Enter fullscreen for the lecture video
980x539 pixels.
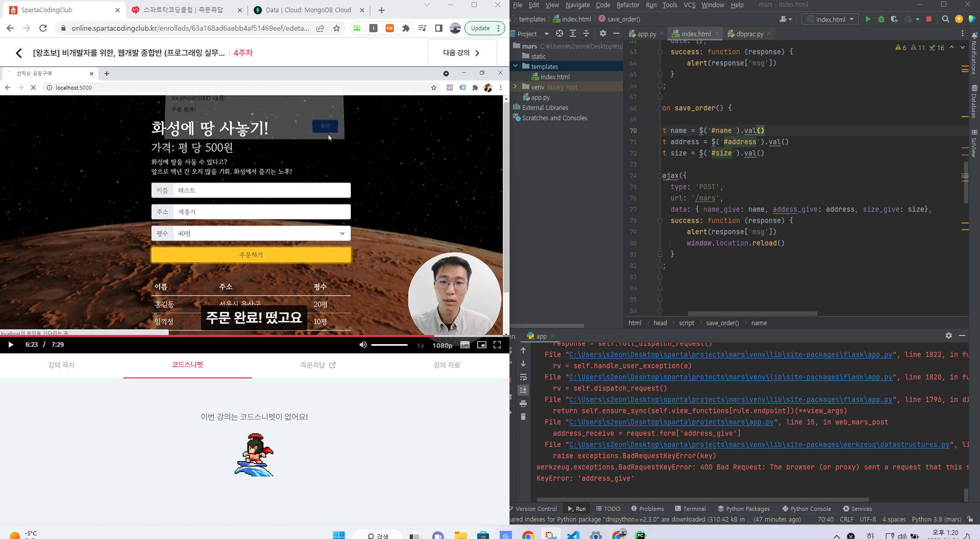[x=497, y=345]
